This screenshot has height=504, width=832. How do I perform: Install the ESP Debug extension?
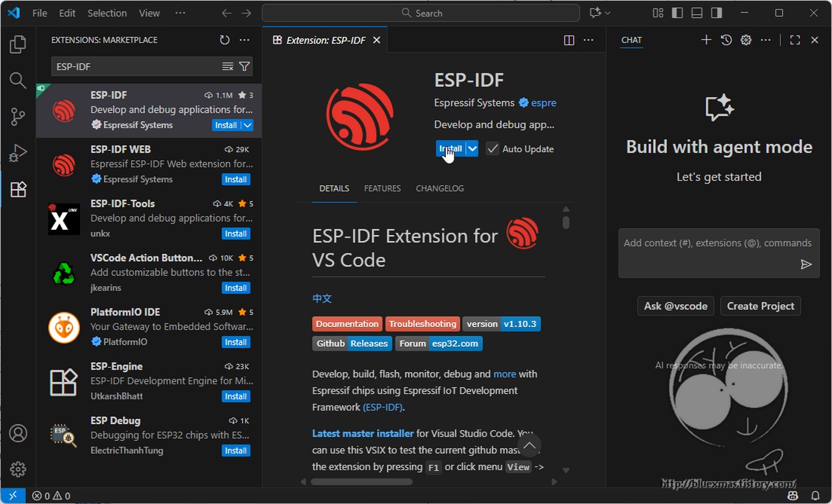click(x=236, y=451)
